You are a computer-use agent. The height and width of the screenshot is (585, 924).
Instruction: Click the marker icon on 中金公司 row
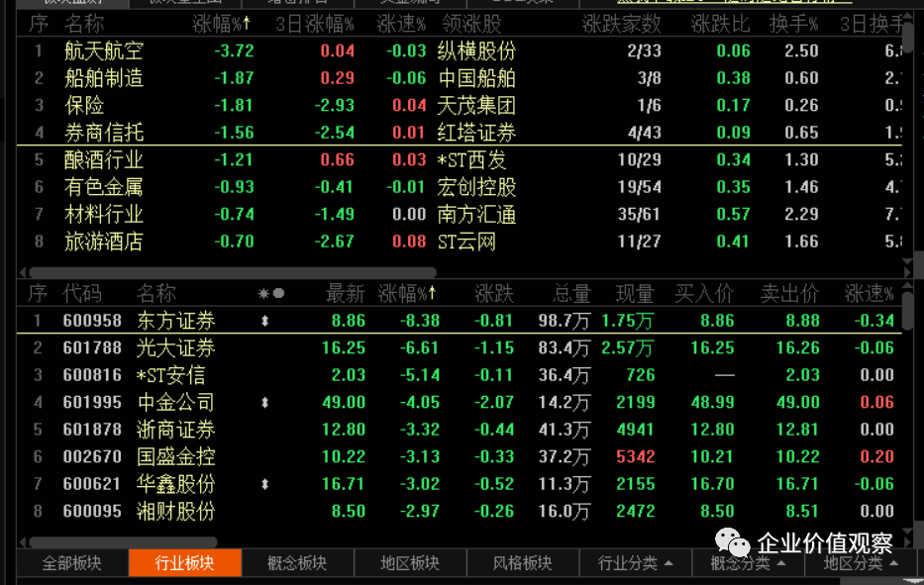(265, 402)
